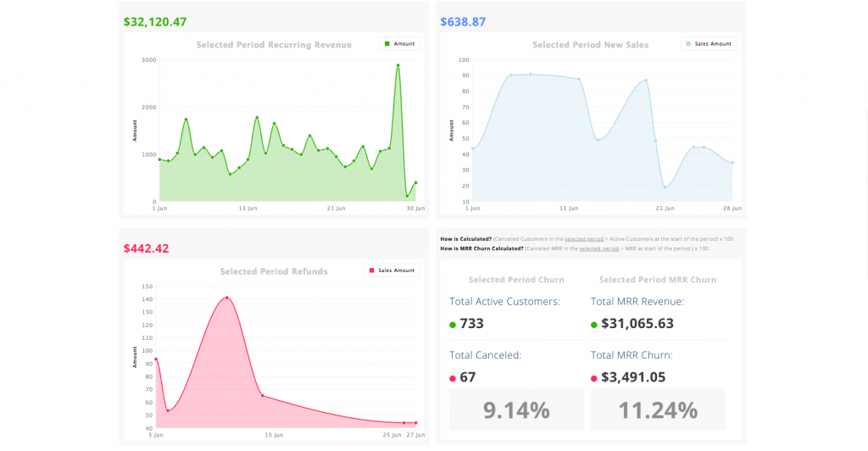Screen dimensions: 868x451
Task: Select the highest peak point in Recurring Revenue chart
Action: (x=398, y=65)
